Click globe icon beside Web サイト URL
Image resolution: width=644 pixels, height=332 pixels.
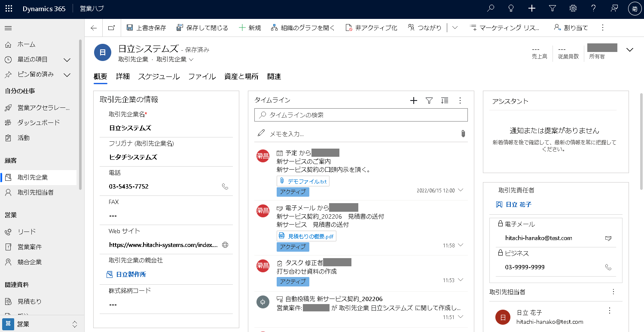click(x=225, y=245)
